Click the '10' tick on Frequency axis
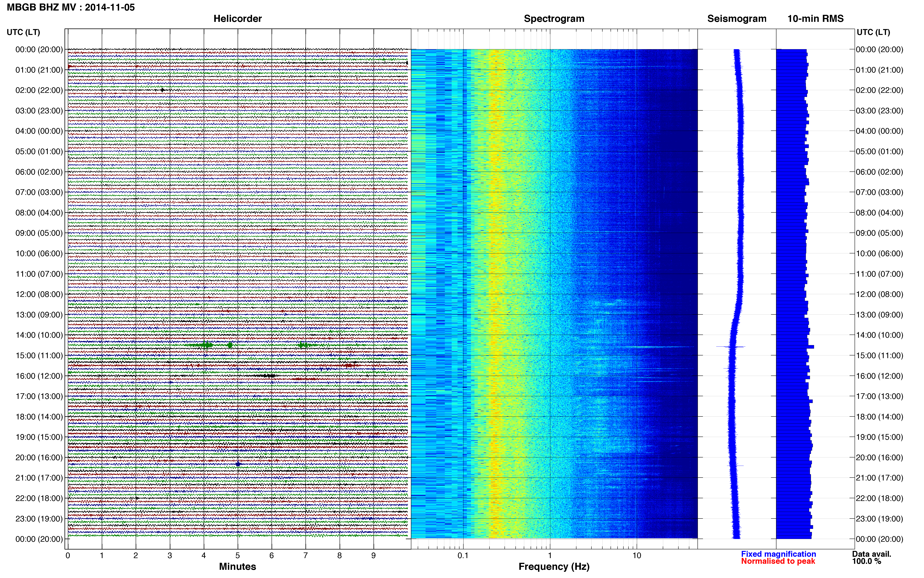924x578 pixels. [x=637, y=556]
